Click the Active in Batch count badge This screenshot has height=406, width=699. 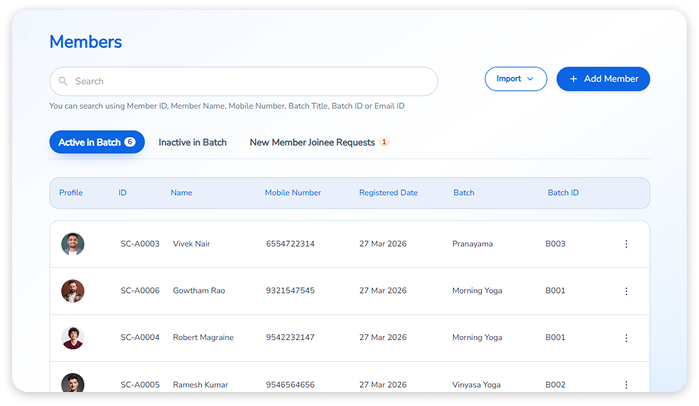click(130, 142)
